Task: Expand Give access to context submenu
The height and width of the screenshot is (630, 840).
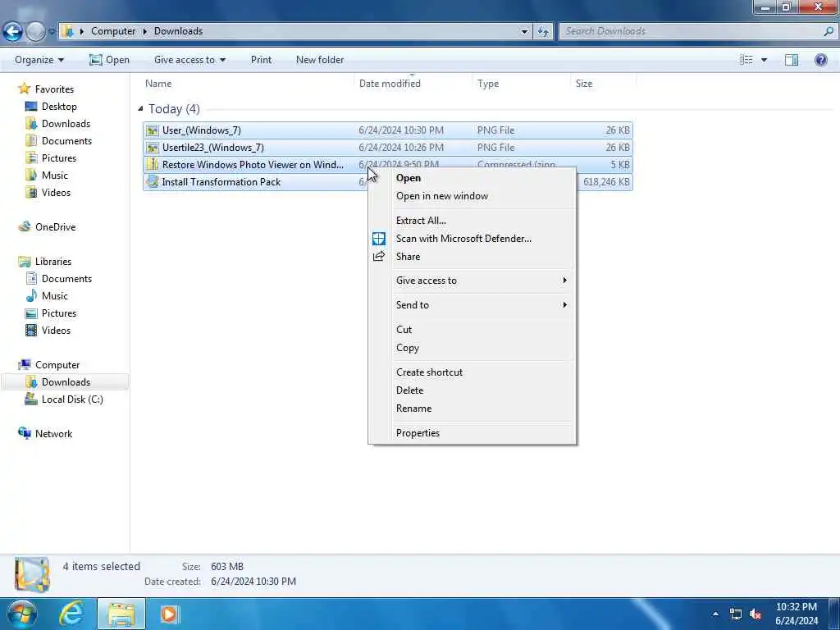Action: tap(472, 281)
